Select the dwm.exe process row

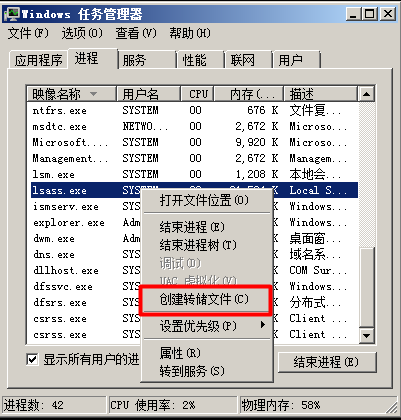(194, 238)
